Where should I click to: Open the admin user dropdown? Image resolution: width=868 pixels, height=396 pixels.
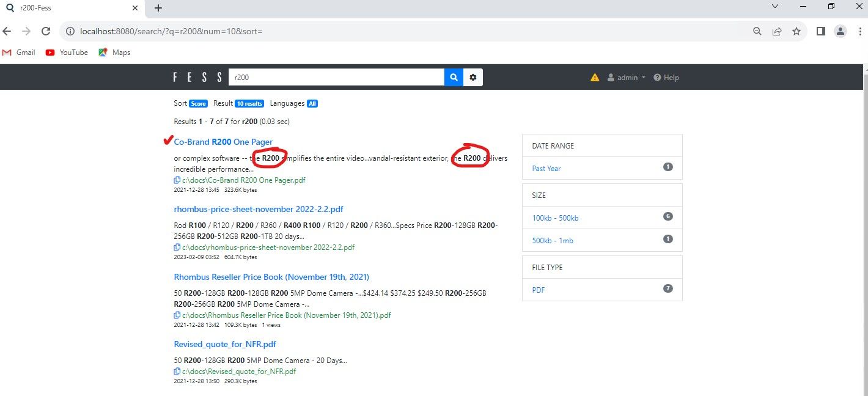tap(627, 78)
